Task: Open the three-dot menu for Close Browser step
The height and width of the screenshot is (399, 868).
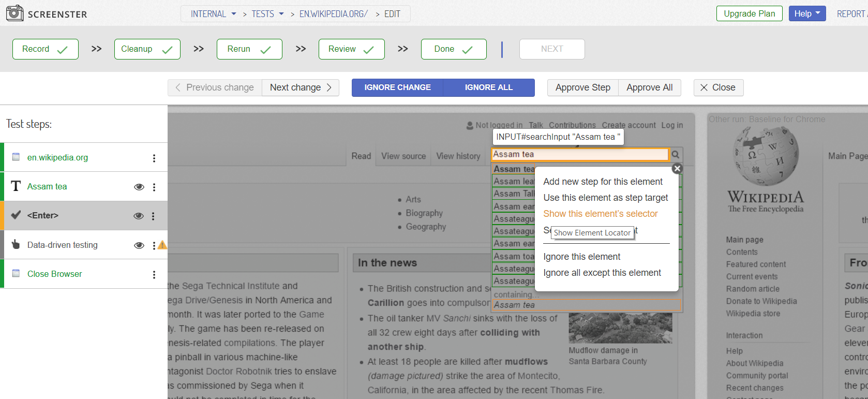Action: [x=154, y=274]
